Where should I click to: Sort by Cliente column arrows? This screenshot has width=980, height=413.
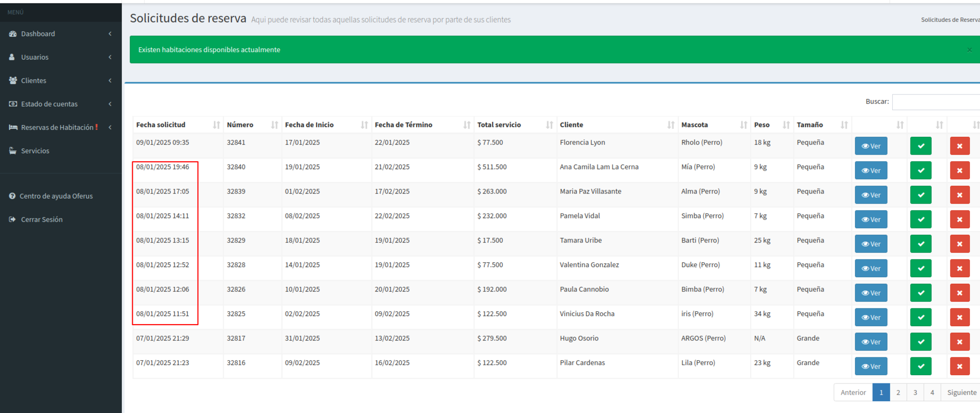(671, 125)
